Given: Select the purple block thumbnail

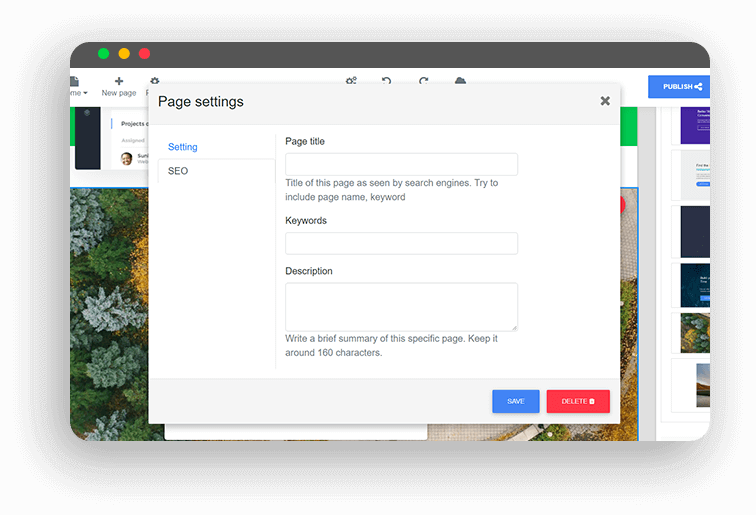Looking at the screenshot, I should tap(695, 125).
